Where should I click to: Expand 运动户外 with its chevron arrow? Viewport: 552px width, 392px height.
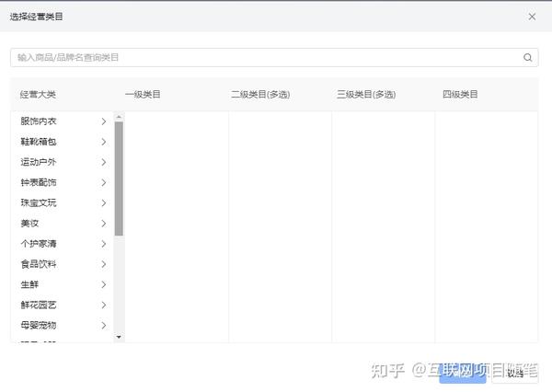coord(103,162)
